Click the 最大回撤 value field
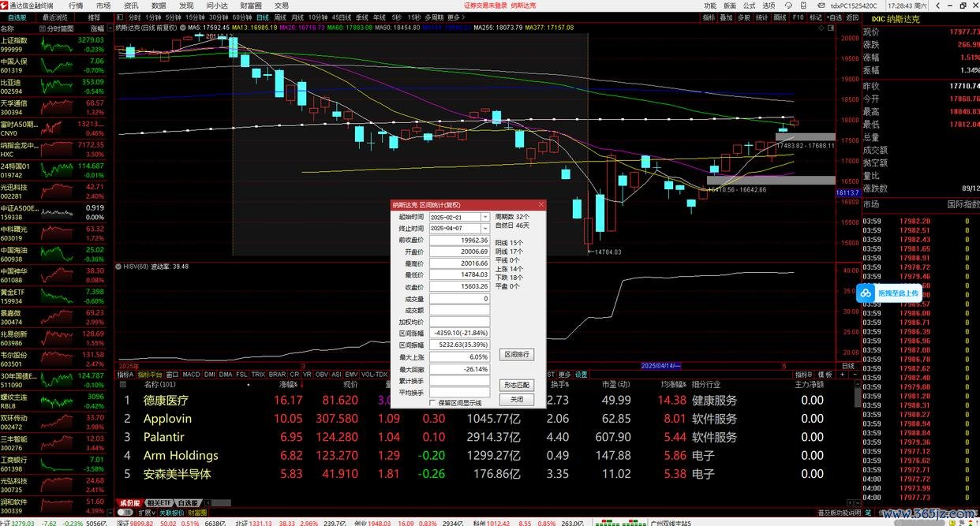The height and width of the screenshot is (526, 980). coord(459,369)
